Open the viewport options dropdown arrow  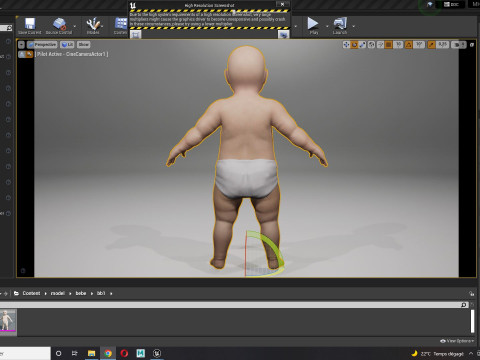pos(21,44)
